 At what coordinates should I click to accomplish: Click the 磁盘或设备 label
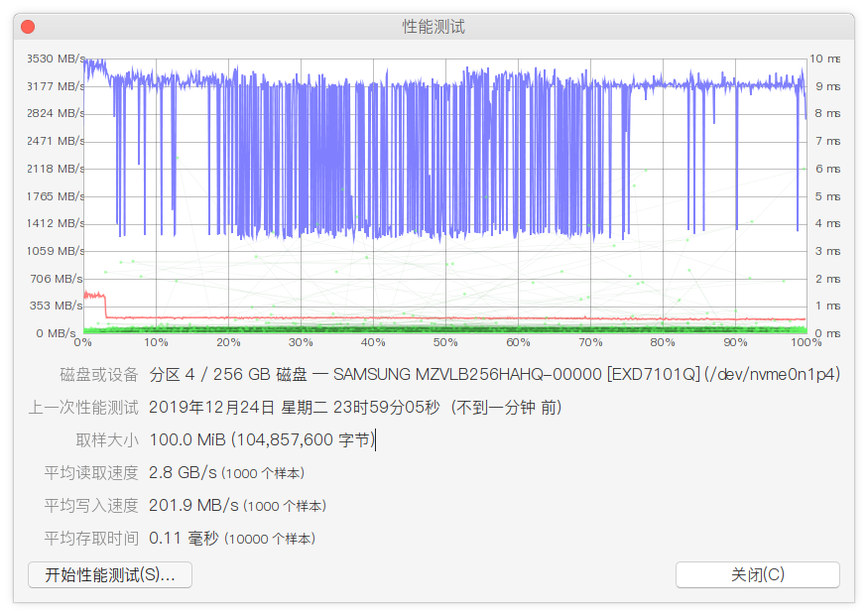point(99,375)
